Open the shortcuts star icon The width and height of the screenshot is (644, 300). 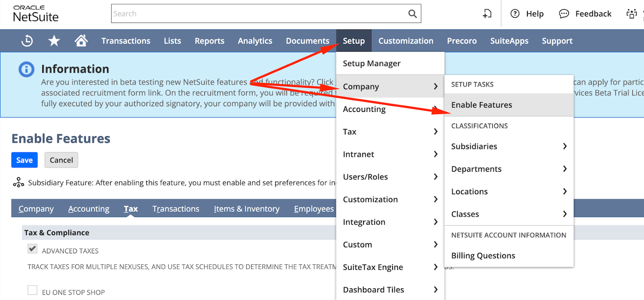pos(54,41)
